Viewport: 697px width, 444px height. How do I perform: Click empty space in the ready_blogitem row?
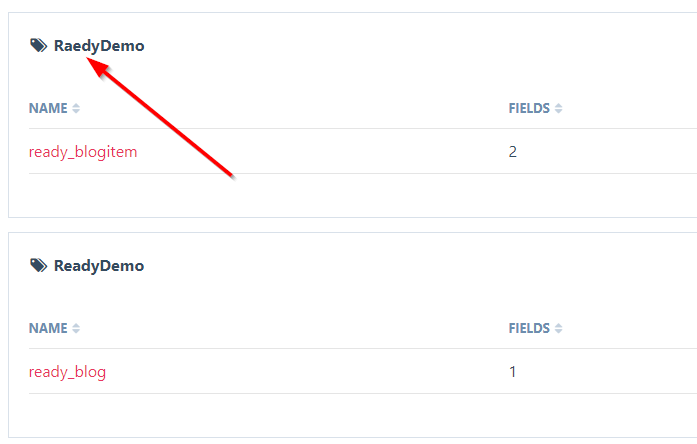click(x=356, y=152)
